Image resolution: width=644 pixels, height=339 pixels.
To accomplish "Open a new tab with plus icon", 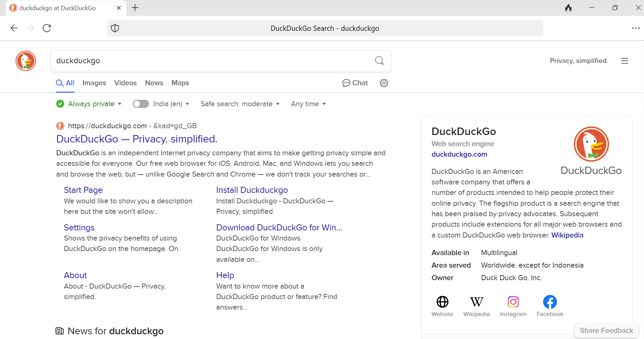I will [x=135, y=8].
